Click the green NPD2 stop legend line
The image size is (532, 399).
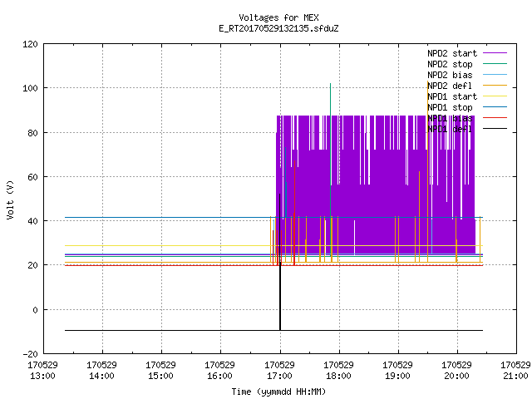click(495, 63)
